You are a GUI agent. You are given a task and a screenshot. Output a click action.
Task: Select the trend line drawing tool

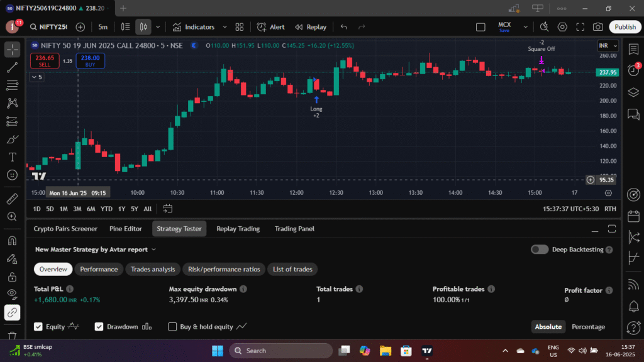13,68
